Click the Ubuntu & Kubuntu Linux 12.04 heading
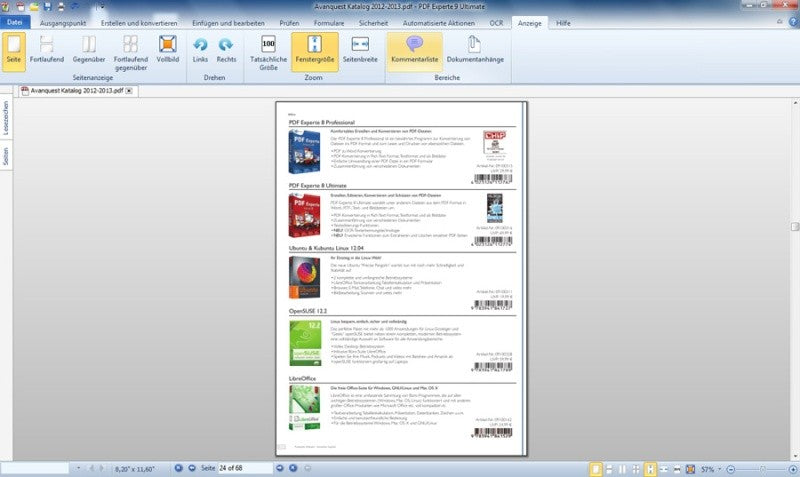Image resolution: width=800 pixels, height=477 pixels. click(x=326, y=248)
